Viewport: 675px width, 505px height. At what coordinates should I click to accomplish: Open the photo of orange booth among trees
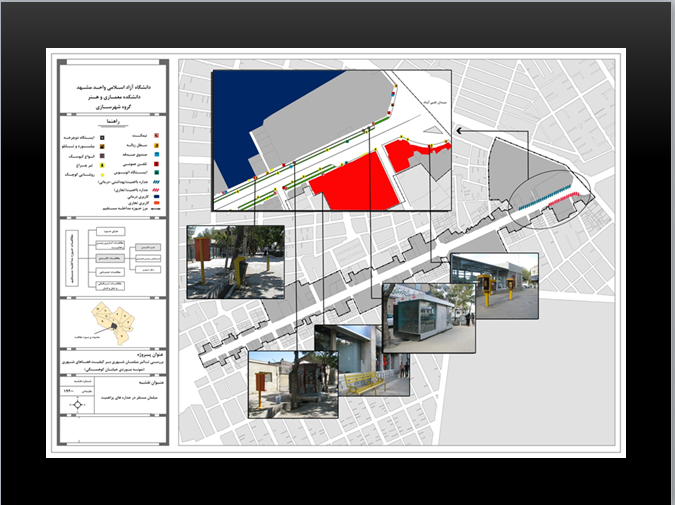[235, 262]
